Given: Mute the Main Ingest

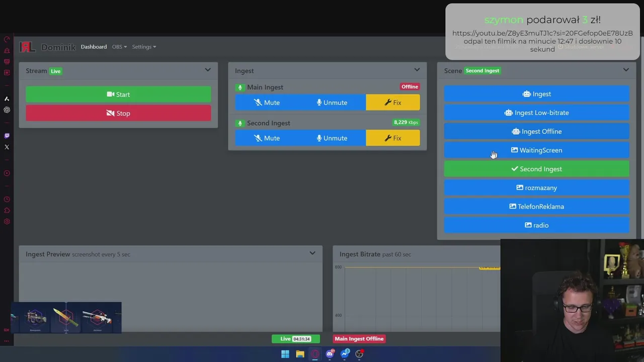Looking at the screenshot, I should point(267,103).
